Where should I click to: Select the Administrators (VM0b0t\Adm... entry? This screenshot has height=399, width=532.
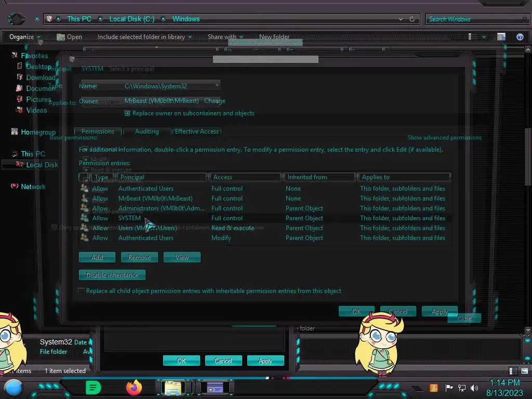[x=265, y=208]
